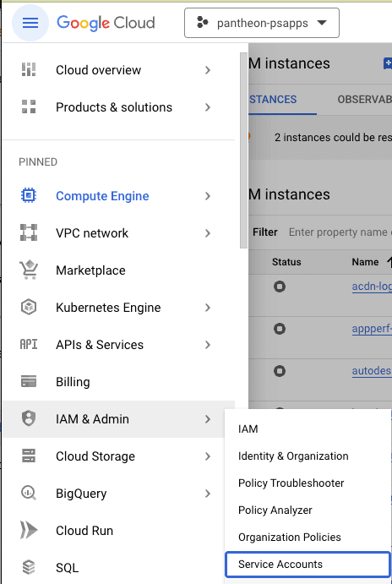Click the hamburger navigation menu icon

click(x=30, y=23)
